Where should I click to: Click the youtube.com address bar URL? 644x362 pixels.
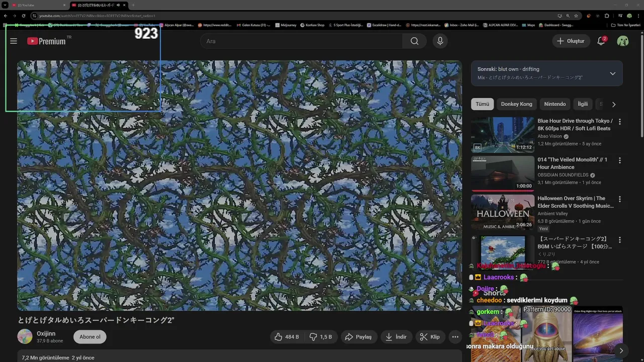pos(97,16)
